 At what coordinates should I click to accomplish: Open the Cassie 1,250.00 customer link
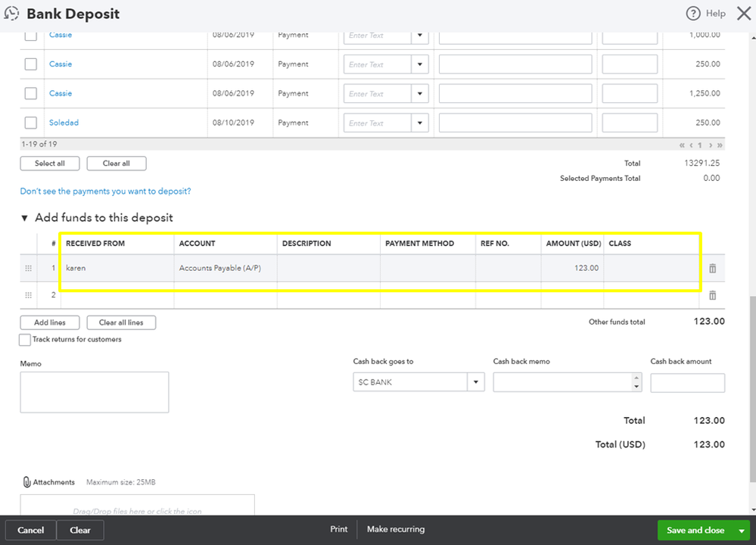tap(61, 94)
